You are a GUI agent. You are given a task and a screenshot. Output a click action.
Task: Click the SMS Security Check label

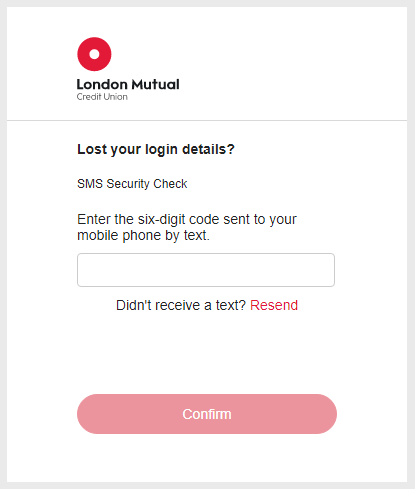(x=132, y=184)
